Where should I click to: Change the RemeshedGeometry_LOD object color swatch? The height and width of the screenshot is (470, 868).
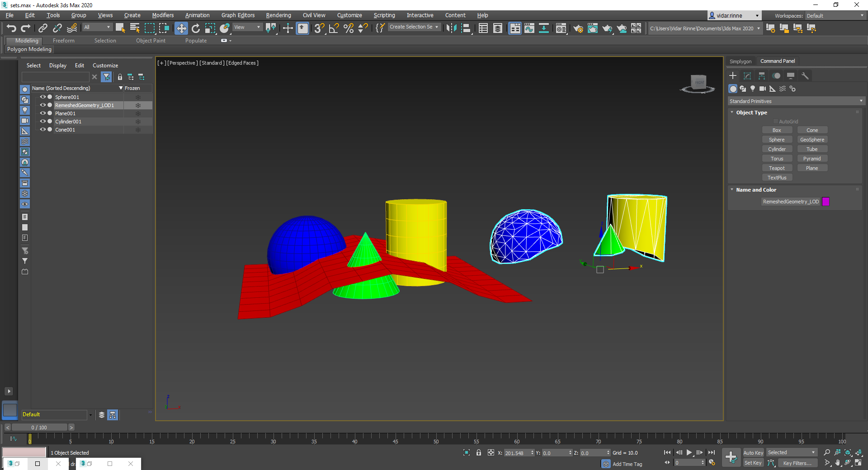(x=826, y=202)
